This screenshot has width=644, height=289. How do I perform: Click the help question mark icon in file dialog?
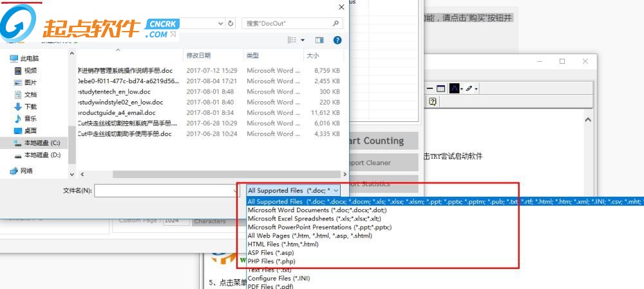tap(337, 40)
